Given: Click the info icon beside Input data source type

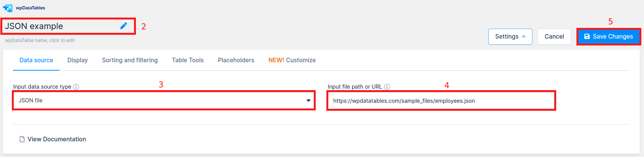Looking at the screenshot, I should pyautogui.click(x=76, y=87).
